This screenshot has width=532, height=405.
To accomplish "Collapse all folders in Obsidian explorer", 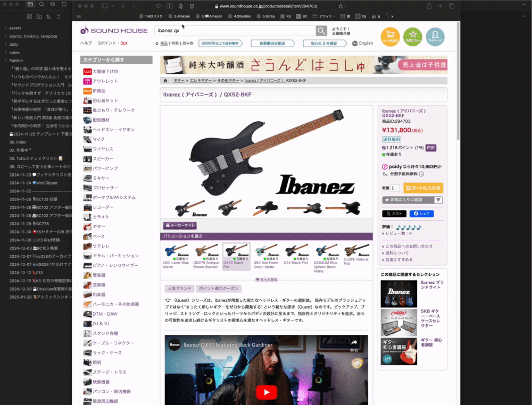I will point(59,16).
